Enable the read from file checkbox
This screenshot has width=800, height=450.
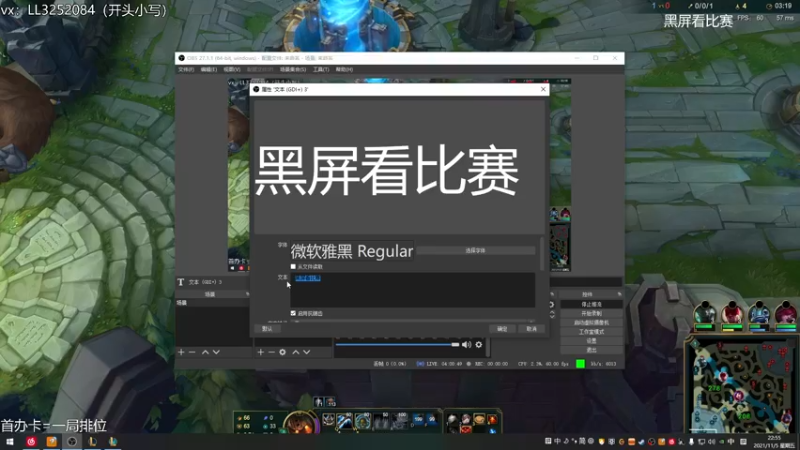click(x=293, y=266)
